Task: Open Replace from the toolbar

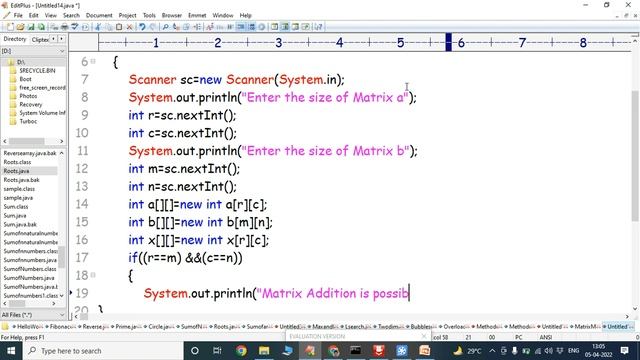Action: click(176, 27)
